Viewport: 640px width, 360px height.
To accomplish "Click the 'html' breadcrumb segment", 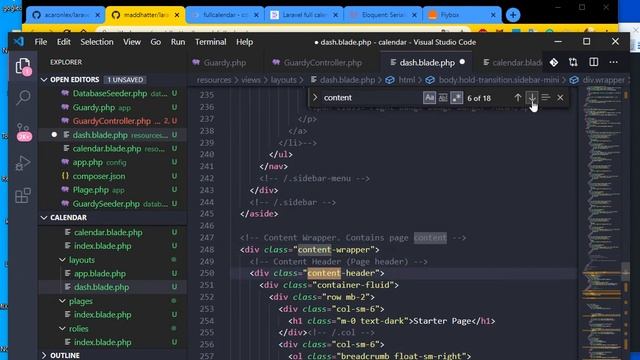I will pos(407,80).
